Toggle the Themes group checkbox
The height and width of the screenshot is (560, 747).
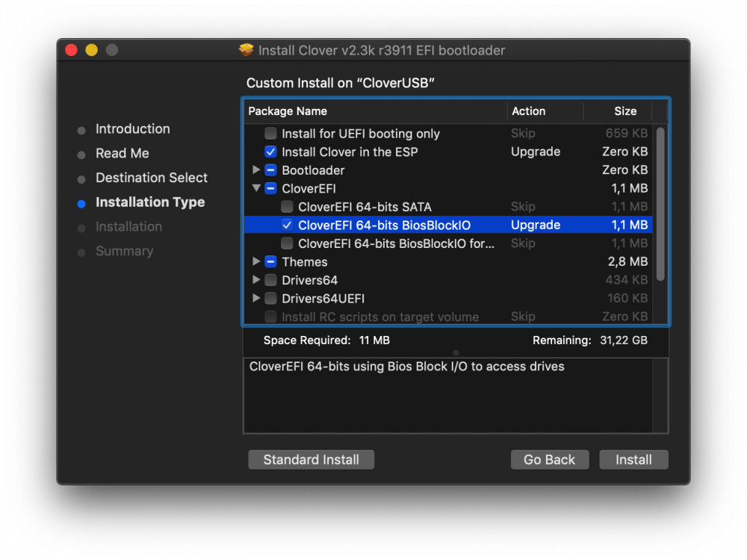270,262
